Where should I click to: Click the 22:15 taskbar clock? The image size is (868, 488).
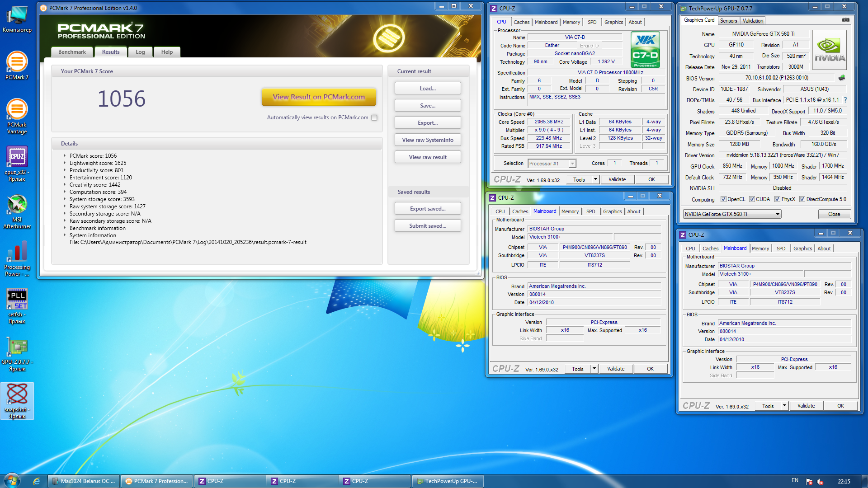tap(844, 481)
